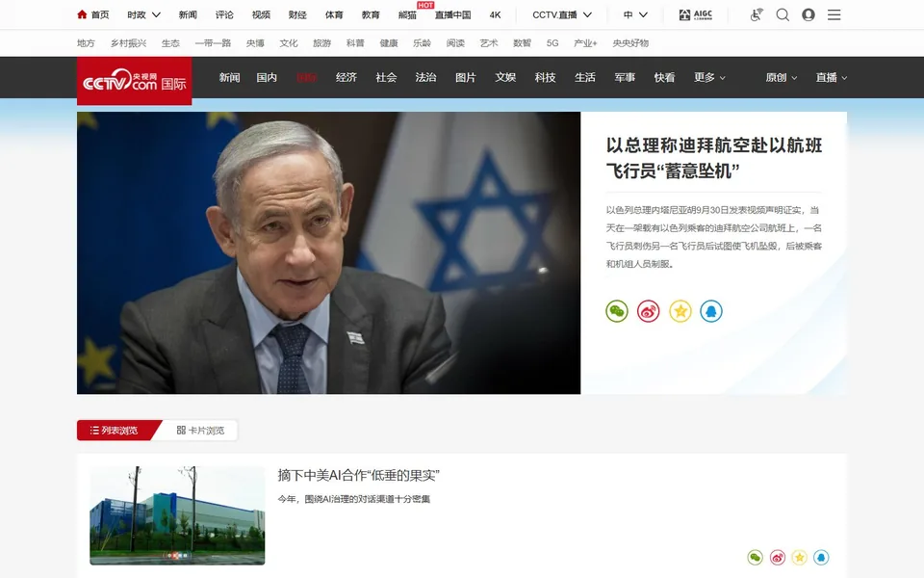Viewport: 924px width, 578px height.
Task: Open 直播中国 link in top bar
Action: point(452,14)
